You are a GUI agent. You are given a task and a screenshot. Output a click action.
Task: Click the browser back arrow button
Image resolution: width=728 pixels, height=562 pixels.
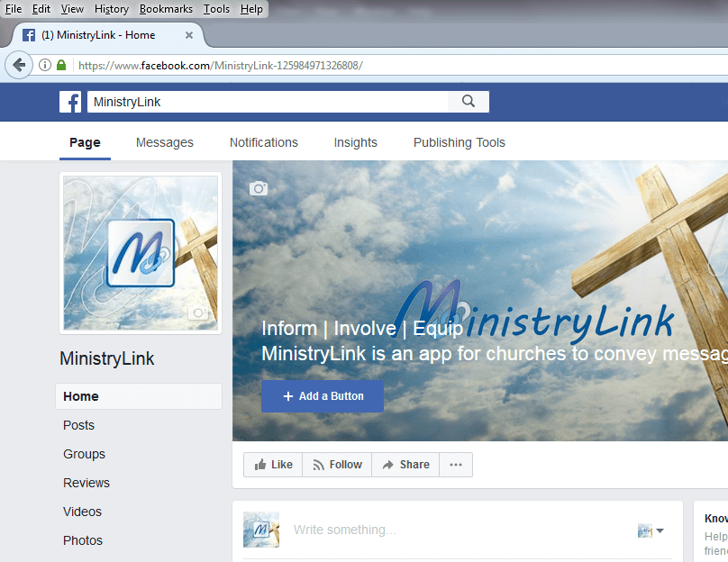click(x=19, y=65)
